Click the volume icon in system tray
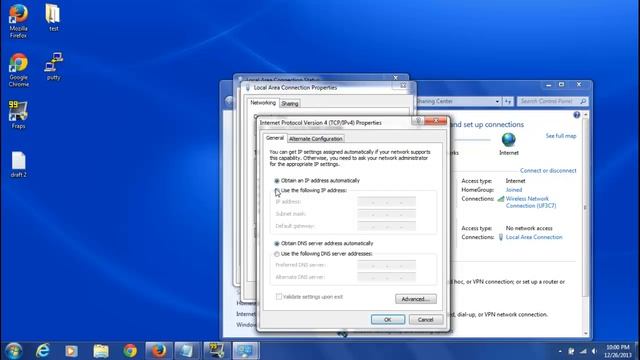The width and height of the screenshot is (640, 360). pyautogui.click(x=594, y=351)
